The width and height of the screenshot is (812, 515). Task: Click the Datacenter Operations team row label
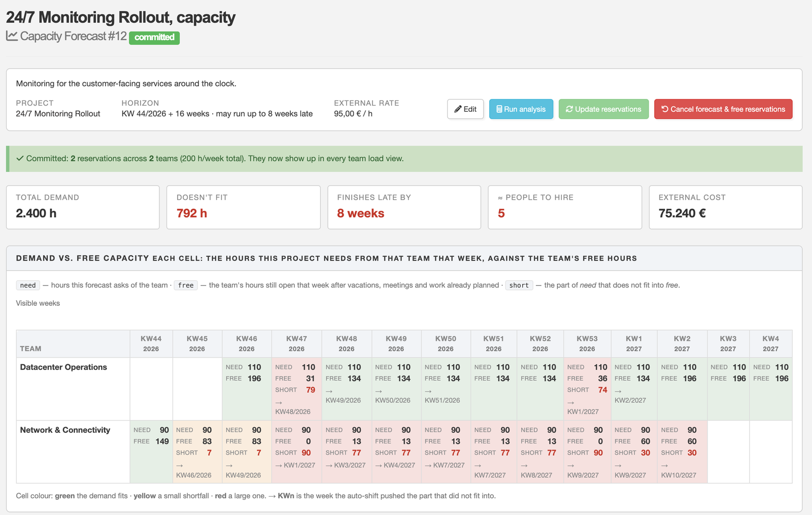(x=63, y=367)
